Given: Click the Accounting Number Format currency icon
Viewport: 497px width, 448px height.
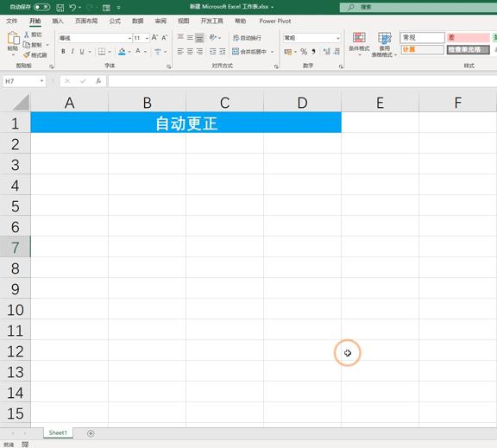Looking at the screenshot, I should [288, 52].
